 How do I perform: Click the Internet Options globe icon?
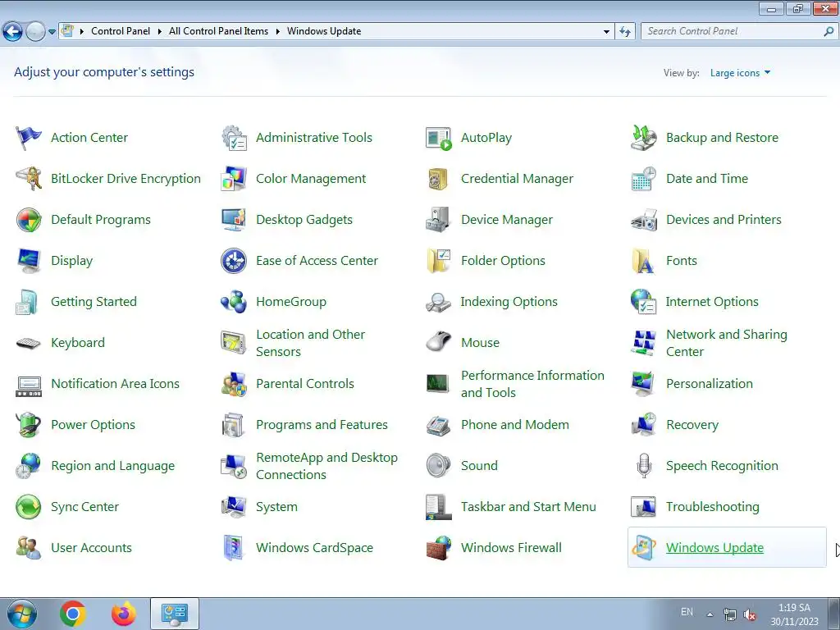tap(643, 302)
